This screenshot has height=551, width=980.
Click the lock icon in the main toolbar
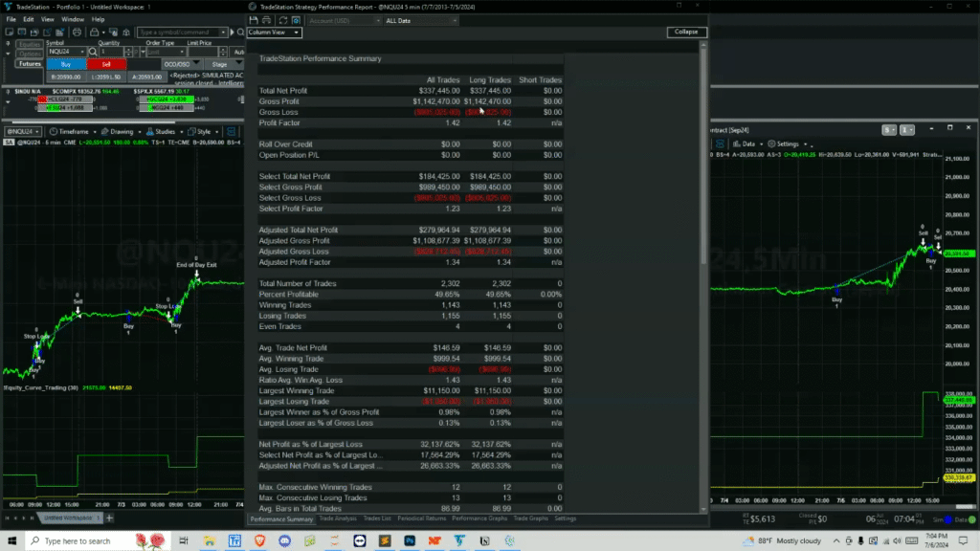click(95, 32)
